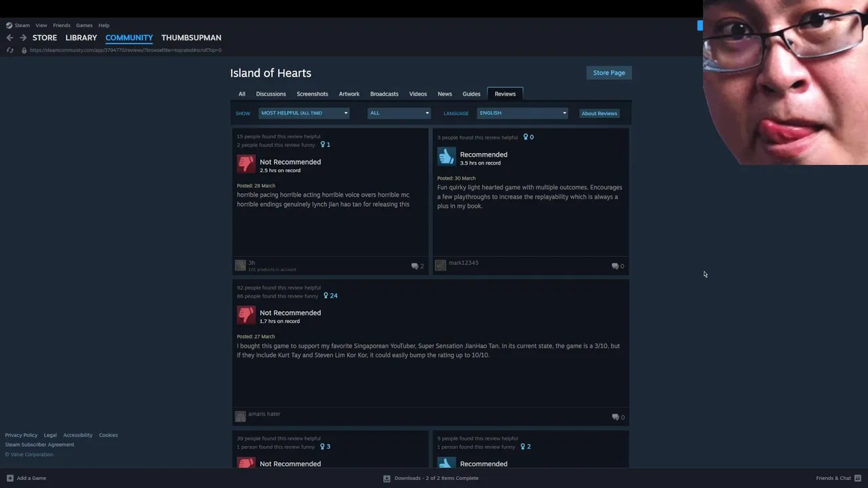
Task: Click award icon showing 2 on bottom-right review
Action: 523,447
